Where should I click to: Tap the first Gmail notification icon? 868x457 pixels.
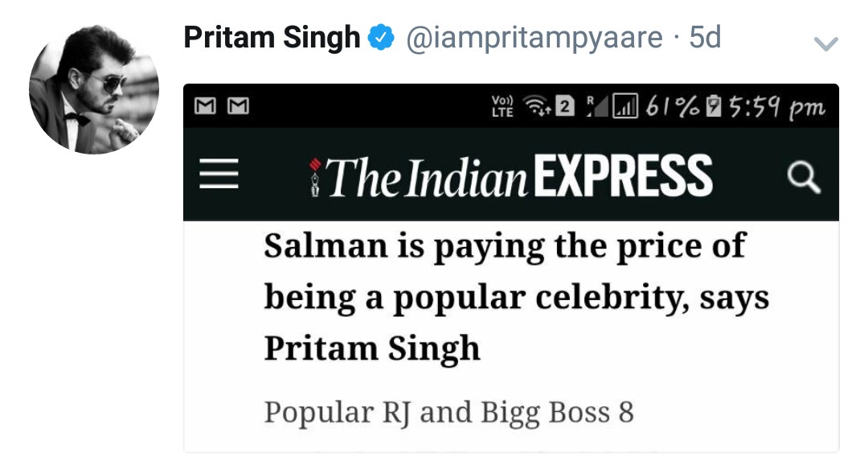point(206,105)
